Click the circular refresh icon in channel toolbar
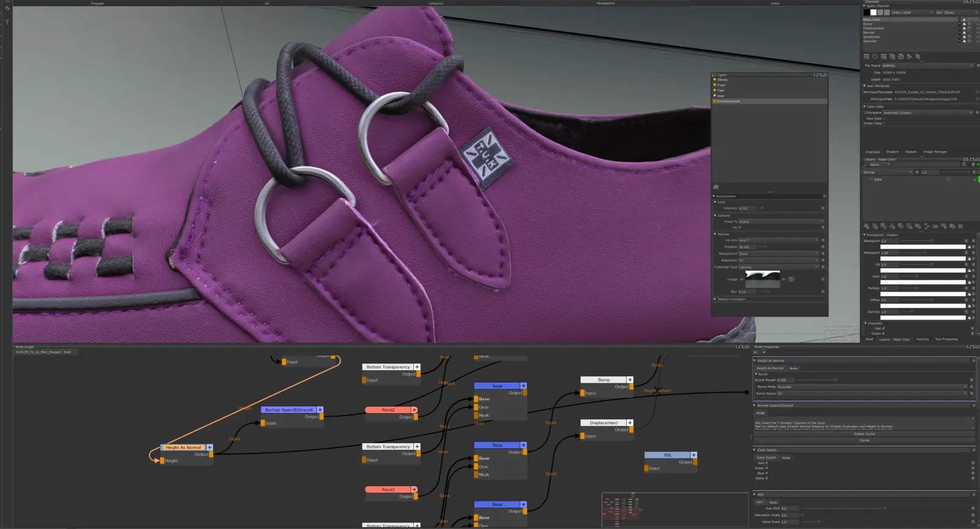The height and width of the screenshot is (529, 980). click(x=875, y=56)
